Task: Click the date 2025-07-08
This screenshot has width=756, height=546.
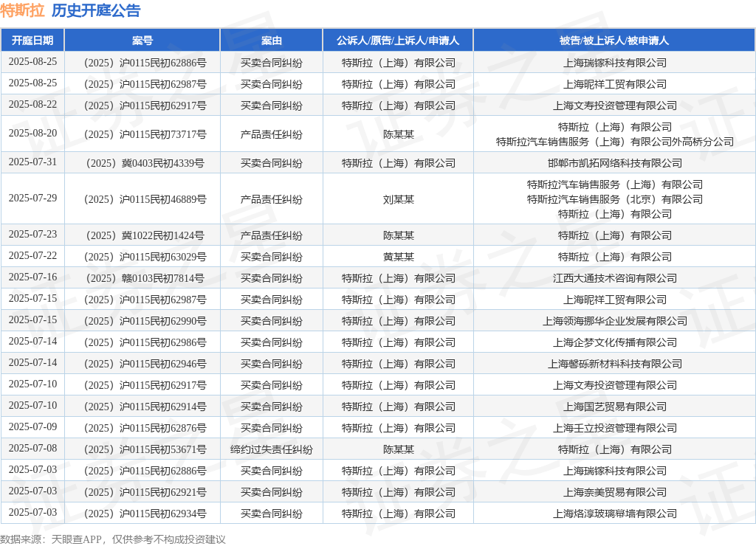Action: (32, 449)
